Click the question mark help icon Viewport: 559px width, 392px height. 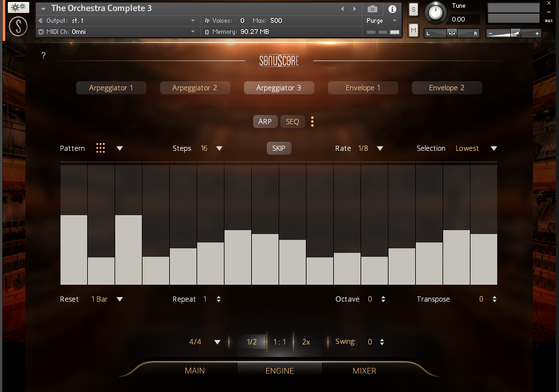point(44,56)
